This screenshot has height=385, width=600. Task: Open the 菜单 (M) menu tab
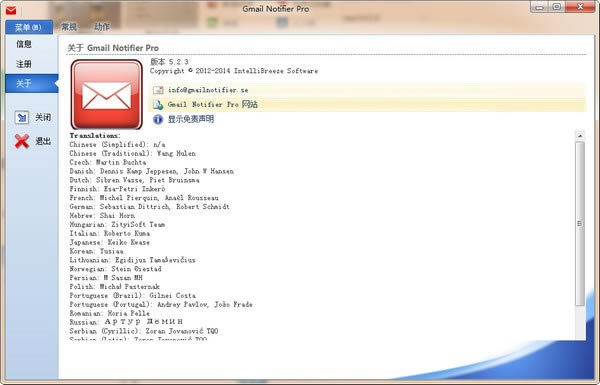coord(29,27)
